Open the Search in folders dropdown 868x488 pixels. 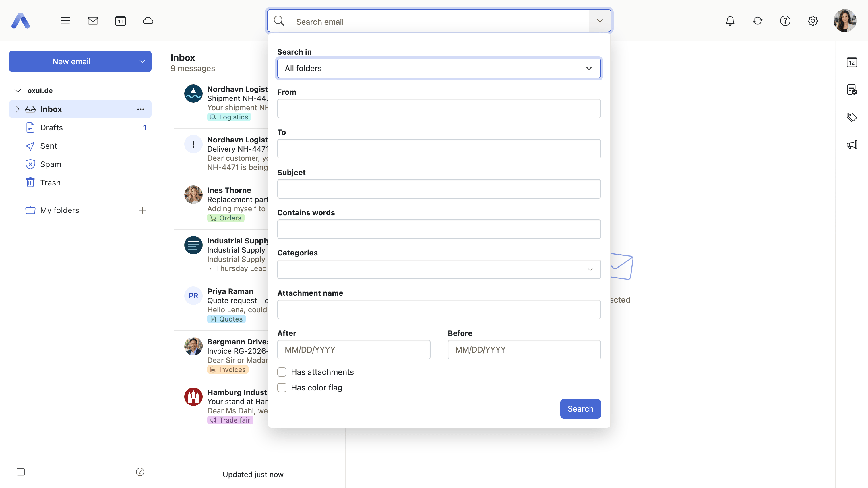[439, 68]
